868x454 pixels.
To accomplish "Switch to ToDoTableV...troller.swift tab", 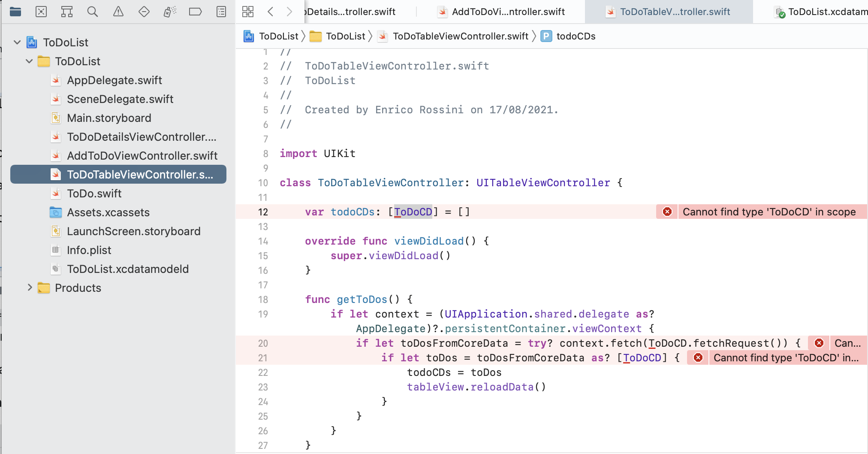I will pyautogui.click(x=669, y=12).
